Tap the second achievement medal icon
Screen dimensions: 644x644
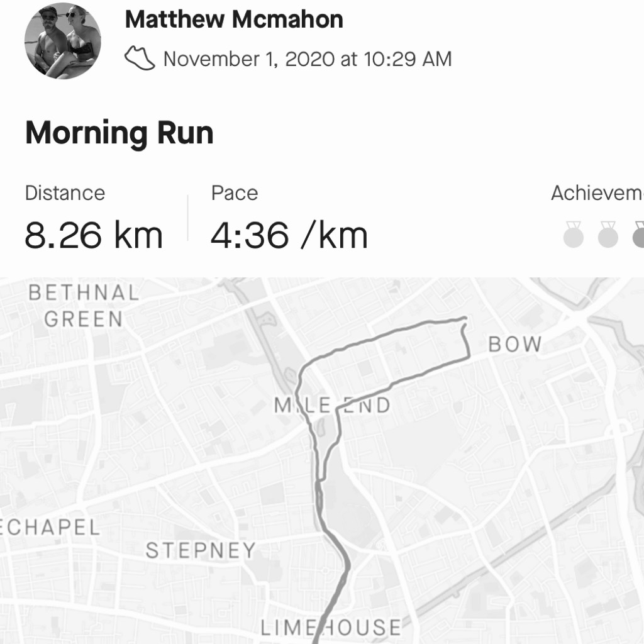click(x=608, y=235)
